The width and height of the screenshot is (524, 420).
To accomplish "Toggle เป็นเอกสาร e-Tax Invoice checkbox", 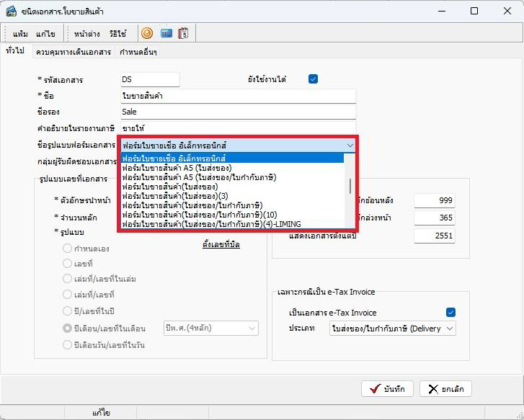I will 451,312.
